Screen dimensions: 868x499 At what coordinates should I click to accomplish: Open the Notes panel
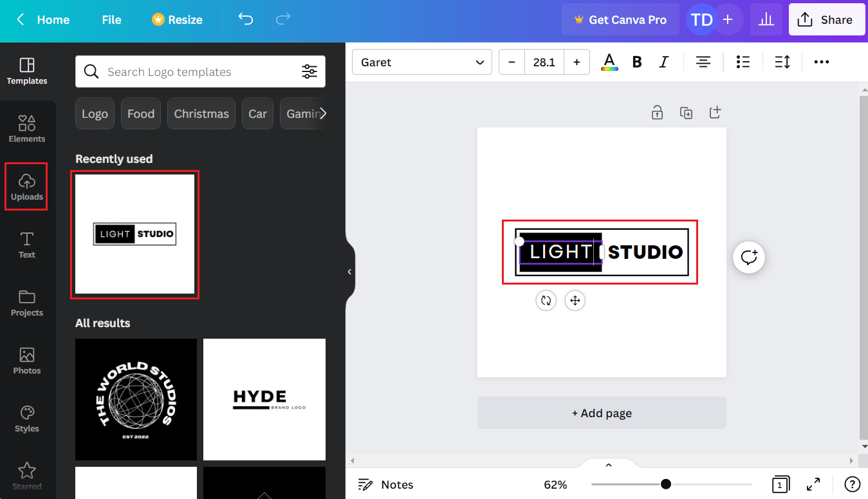[385, 484]
